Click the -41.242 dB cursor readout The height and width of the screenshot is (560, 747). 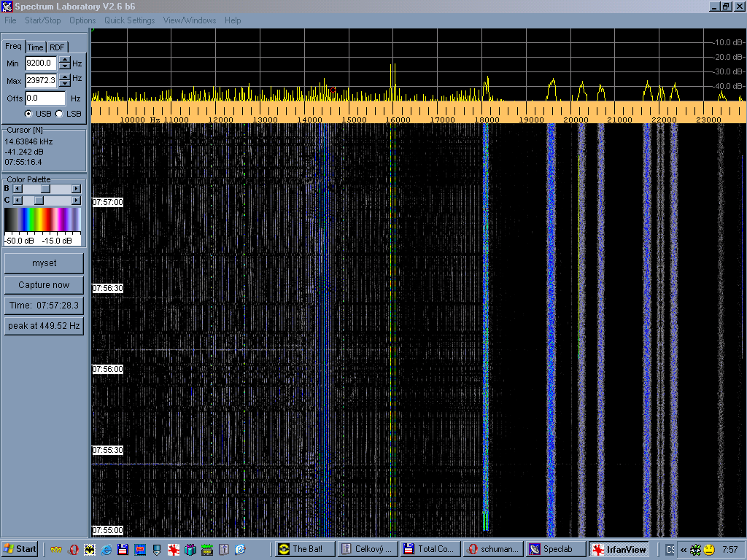(24, 152)
